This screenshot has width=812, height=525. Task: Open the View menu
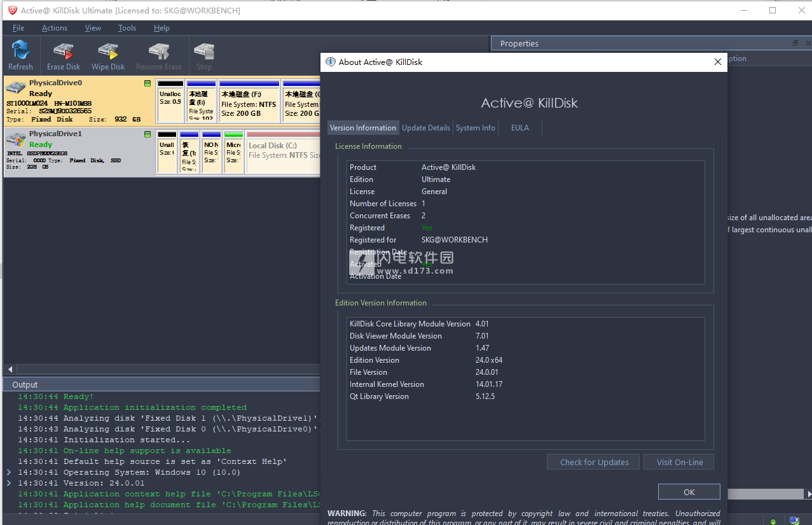click(93, 28)
